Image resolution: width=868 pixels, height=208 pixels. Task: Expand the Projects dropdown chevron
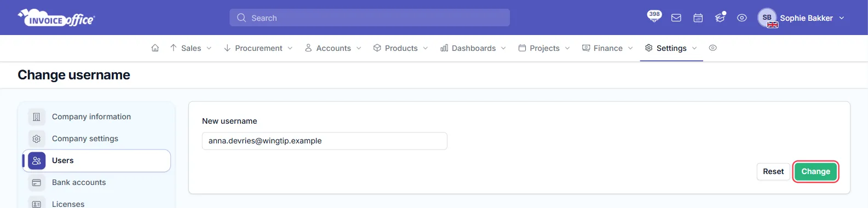(x=567, y=48)
